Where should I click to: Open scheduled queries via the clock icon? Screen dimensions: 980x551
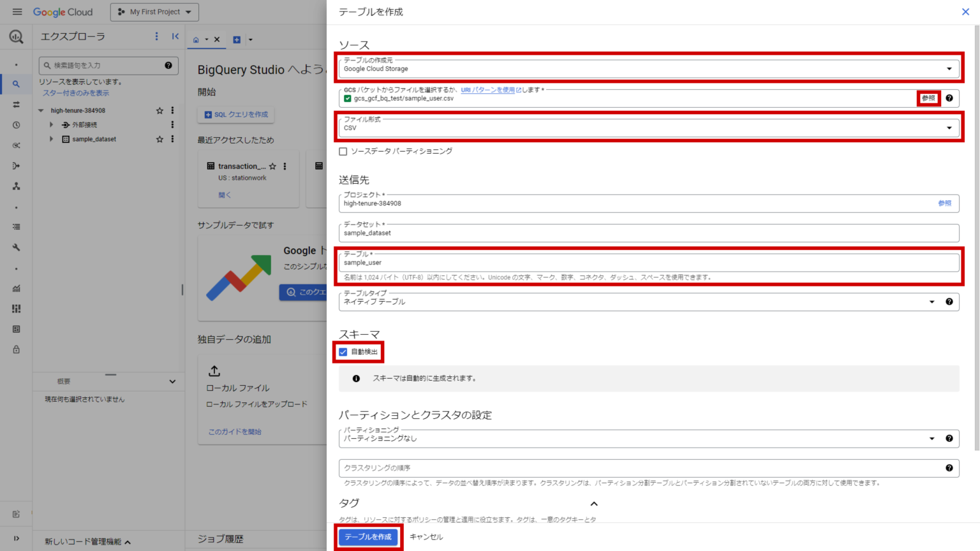[x=16, y=125]
